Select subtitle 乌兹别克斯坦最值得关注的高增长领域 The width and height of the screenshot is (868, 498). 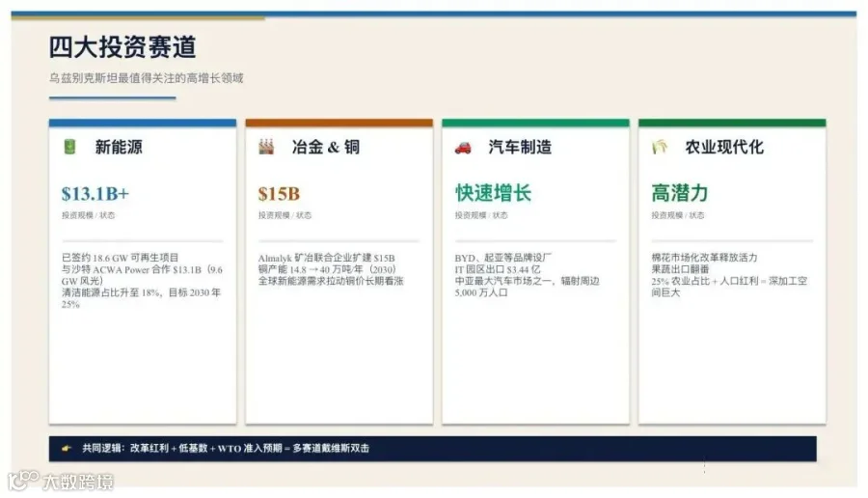coord(147,78)
